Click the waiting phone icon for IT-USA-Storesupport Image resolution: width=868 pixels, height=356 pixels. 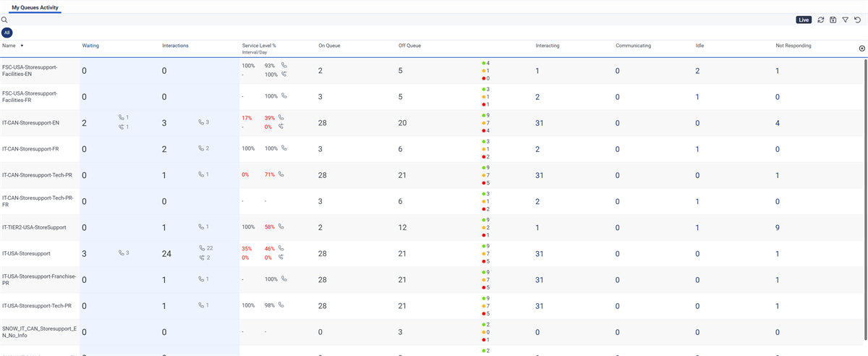point(122,253)
